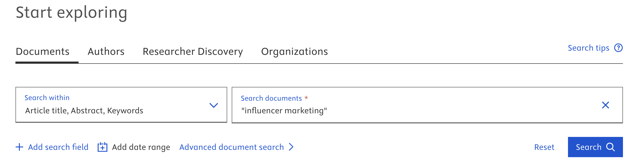Open the Researcher Discovery tab
644x167 pixels.
click(193, 51)
